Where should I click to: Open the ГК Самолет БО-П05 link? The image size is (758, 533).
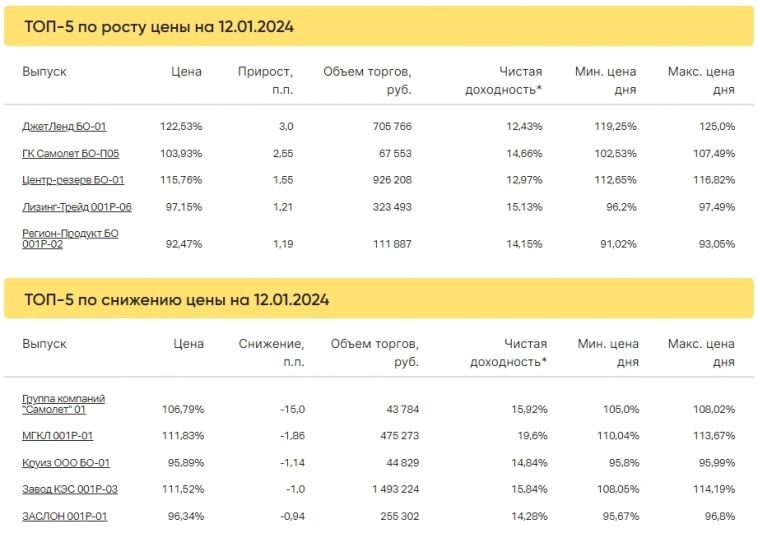tap(69, 154)
